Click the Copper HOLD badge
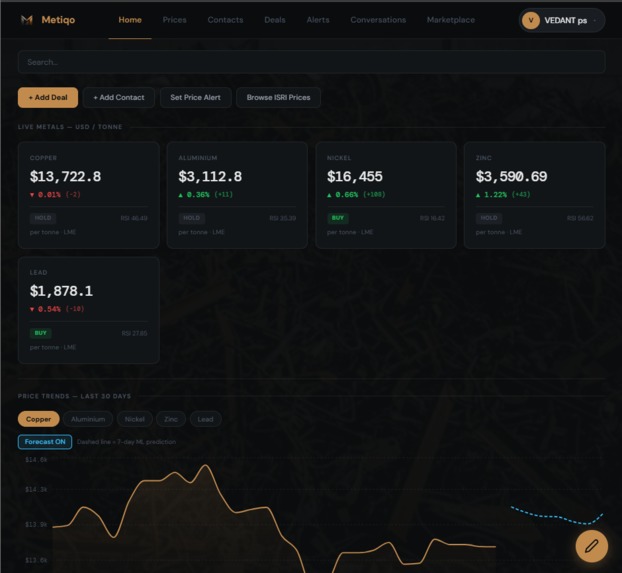Screen dimensions: 622x573 tap(43, 218)
